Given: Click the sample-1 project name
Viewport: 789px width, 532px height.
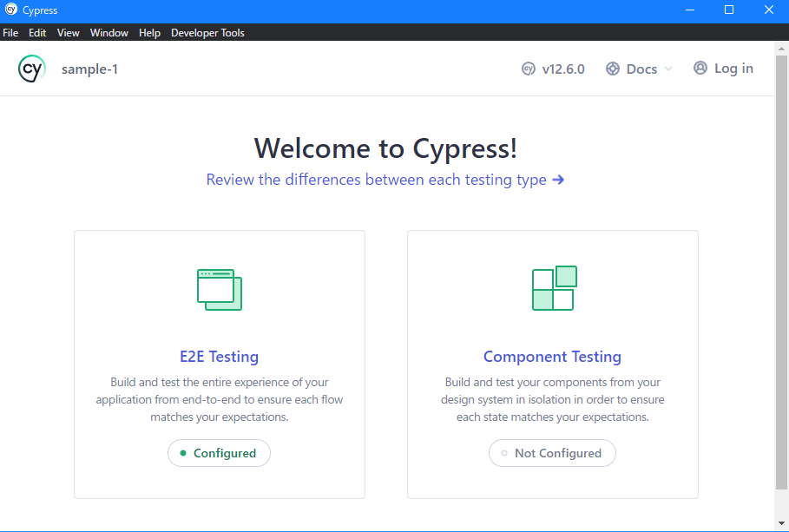Looking at the screenshot, I should [89, 69].
